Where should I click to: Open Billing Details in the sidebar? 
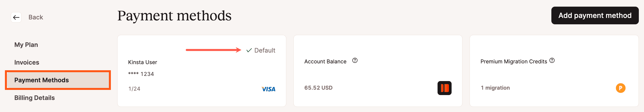point(34,98)
